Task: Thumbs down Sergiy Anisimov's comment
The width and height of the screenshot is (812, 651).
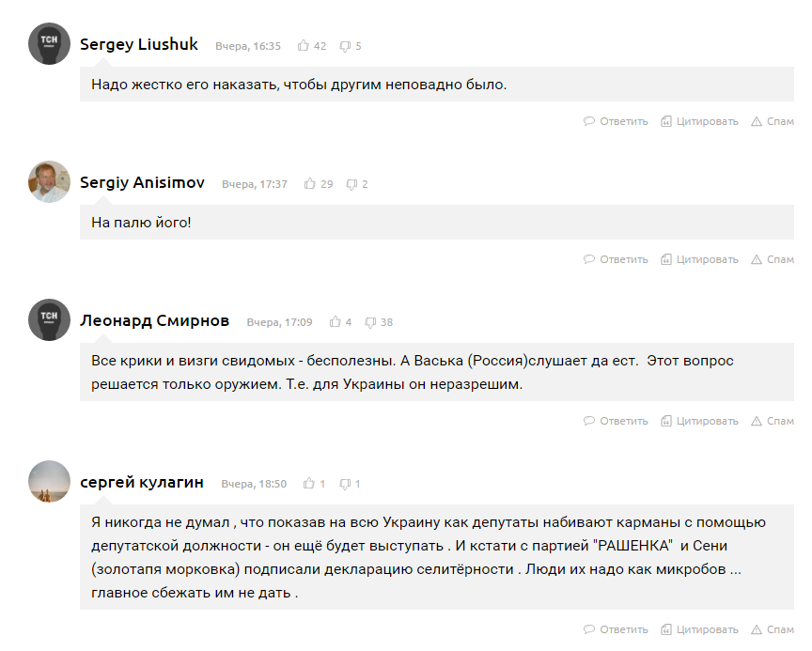Action: (351, 184)
